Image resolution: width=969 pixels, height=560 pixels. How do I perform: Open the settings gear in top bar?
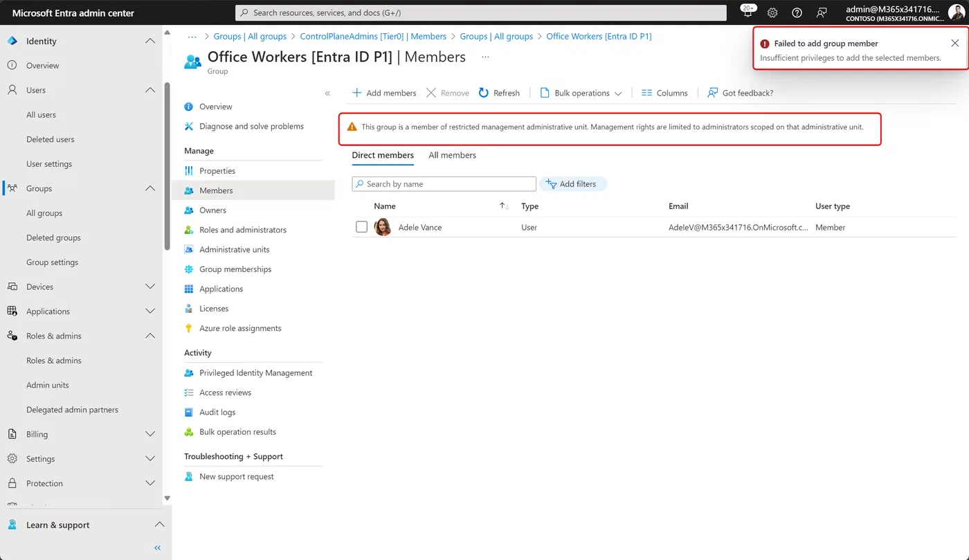[772, 12]
